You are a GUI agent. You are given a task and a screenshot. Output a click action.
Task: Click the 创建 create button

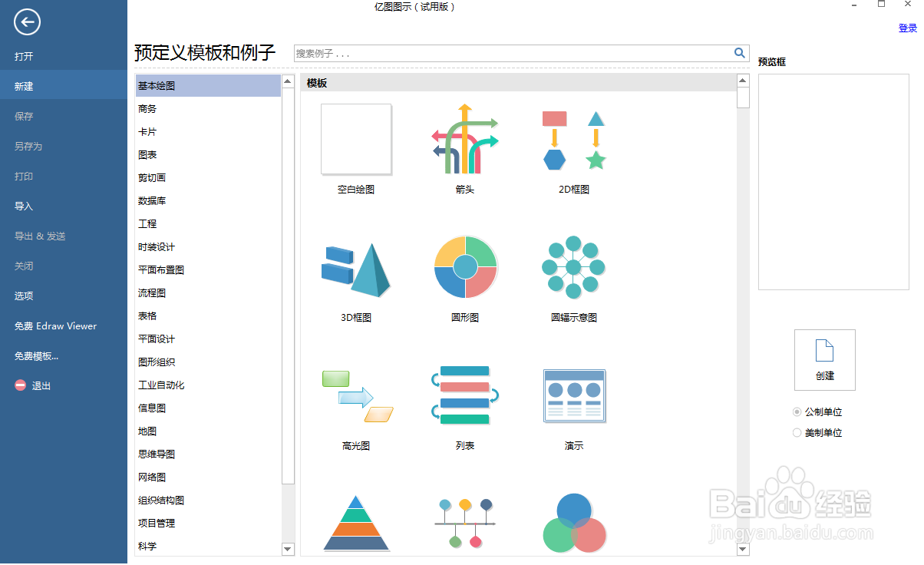click(824, 359)
